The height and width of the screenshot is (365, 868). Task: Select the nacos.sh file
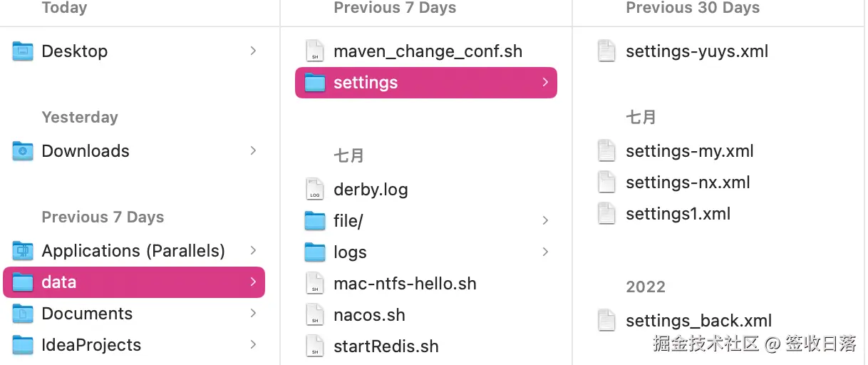click(368, 315)
